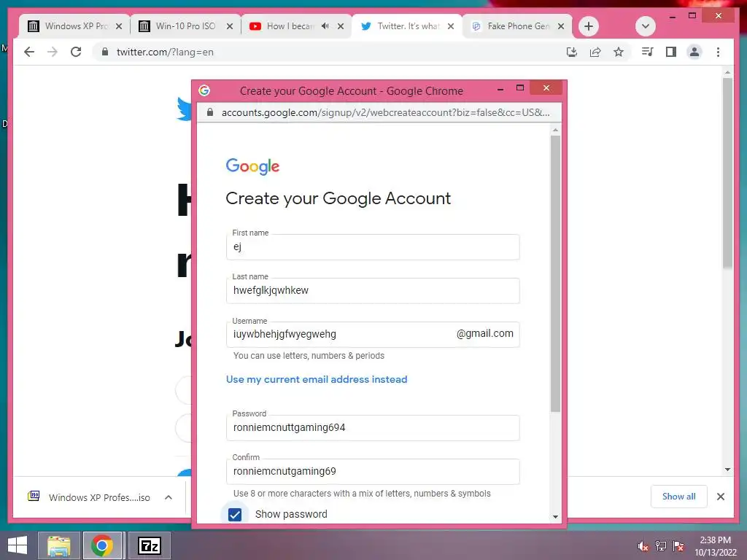The height and width of the screenshot is (560, 747).
Task: Mute the YouTube tab via speaker icon
Action: 325,26
